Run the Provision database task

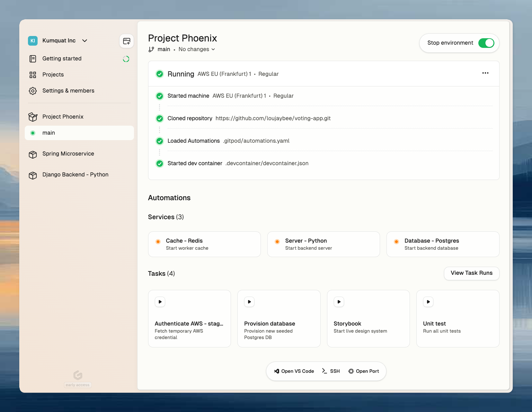point(249,302)
